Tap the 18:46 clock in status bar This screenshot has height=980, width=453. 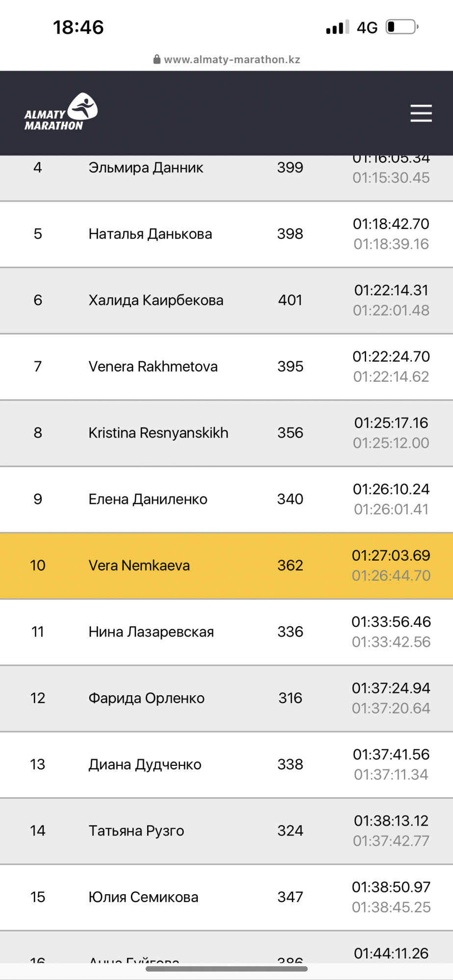click(78, 27)
